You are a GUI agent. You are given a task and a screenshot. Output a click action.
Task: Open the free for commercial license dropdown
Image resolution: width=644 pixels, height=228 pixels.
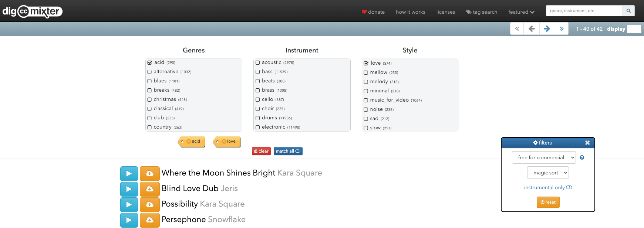[543, 157]
